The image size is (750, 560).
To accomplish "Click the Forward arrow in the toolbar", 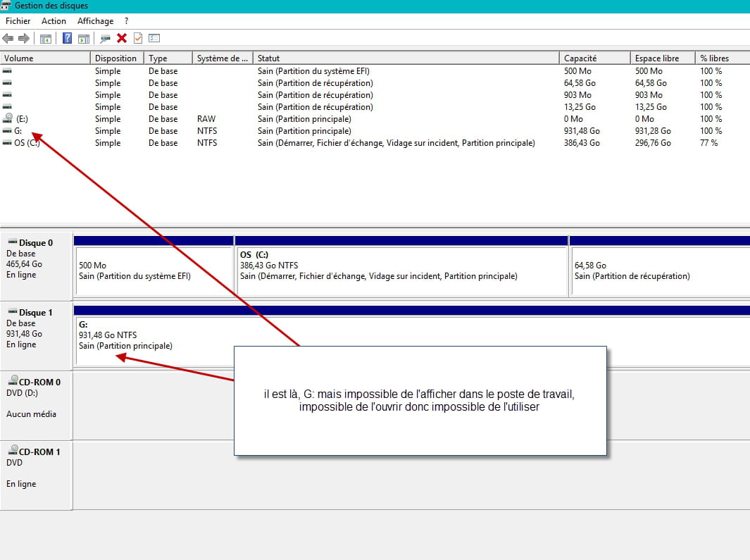I will click(x=24, y=38).
